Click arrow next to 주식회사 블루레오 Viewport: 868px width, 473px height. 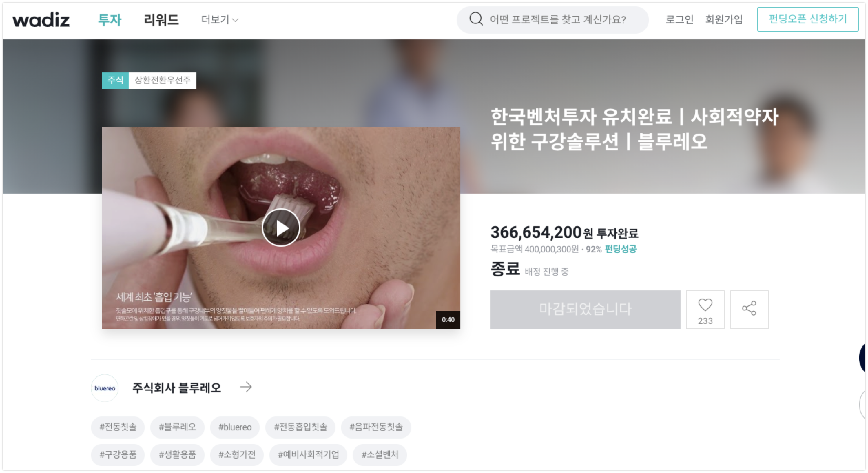[246, 388]
